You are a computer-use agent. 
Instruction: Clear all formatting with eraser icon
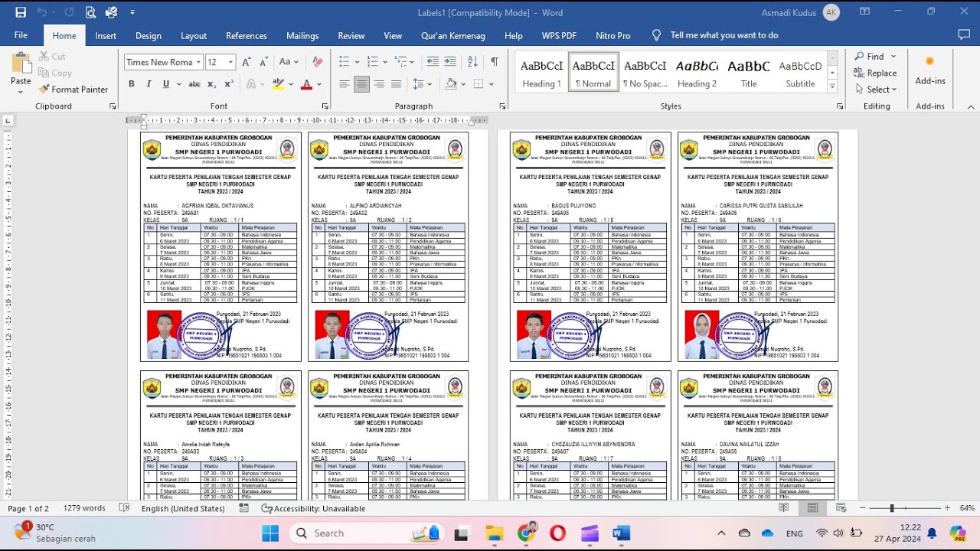(318, 62)
